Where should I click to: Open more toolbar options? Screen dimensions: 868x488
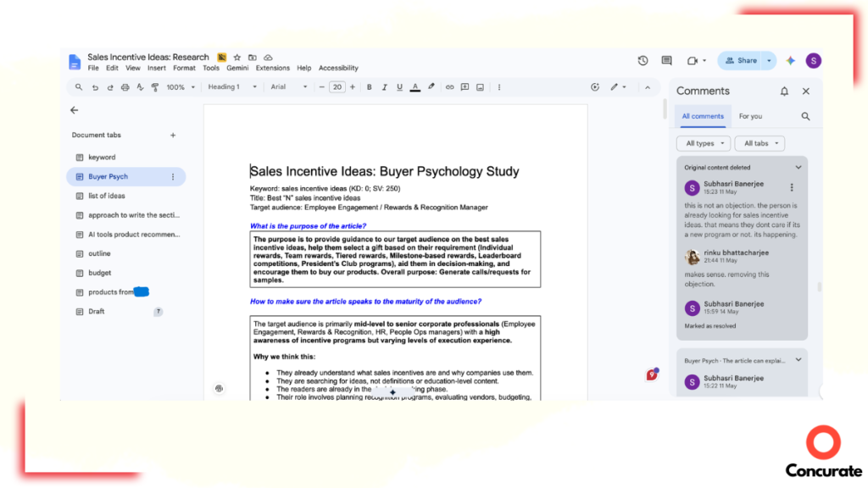pos(498,87)
